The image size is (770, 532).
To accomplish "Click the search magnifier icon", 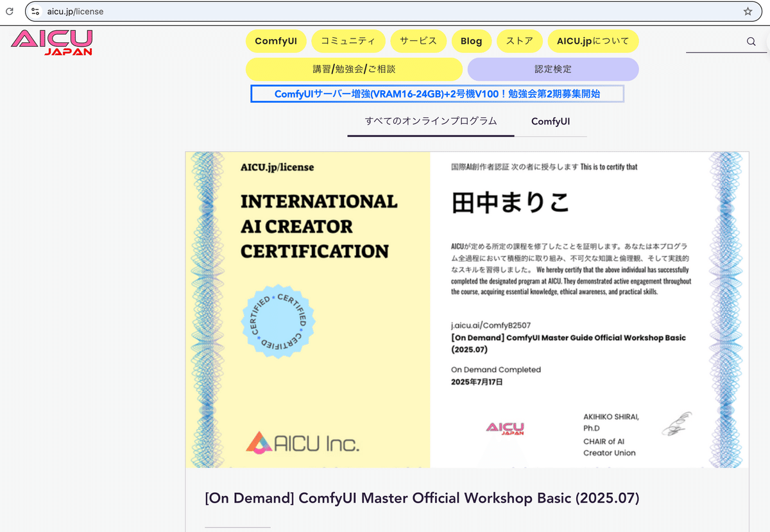I will click(x=751, y=42).
